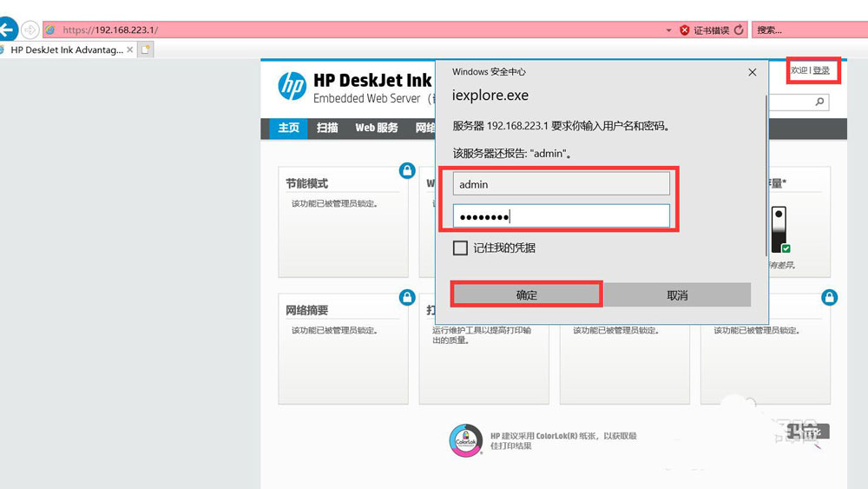Click the 登录 link at top right

point(821,70)
